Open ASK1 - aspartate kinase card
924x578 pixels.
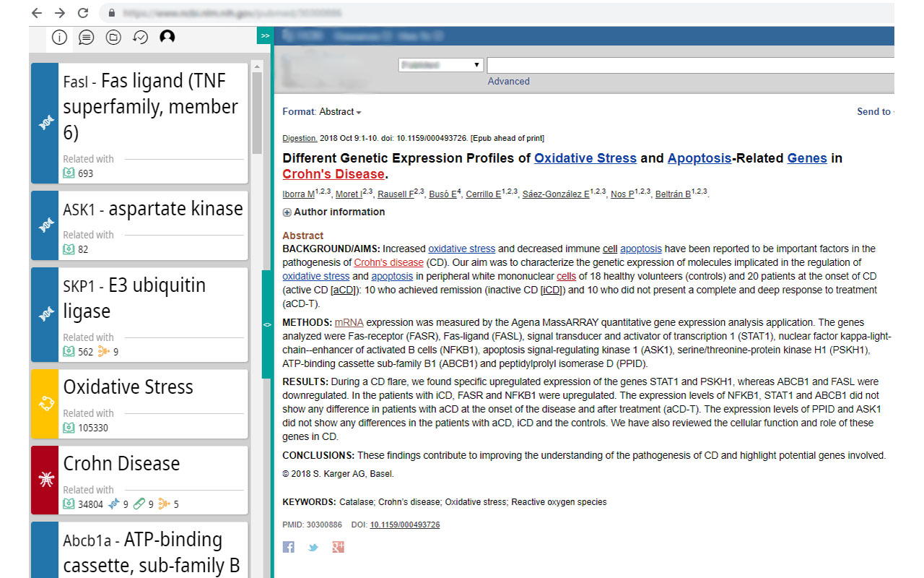point(139,225)
